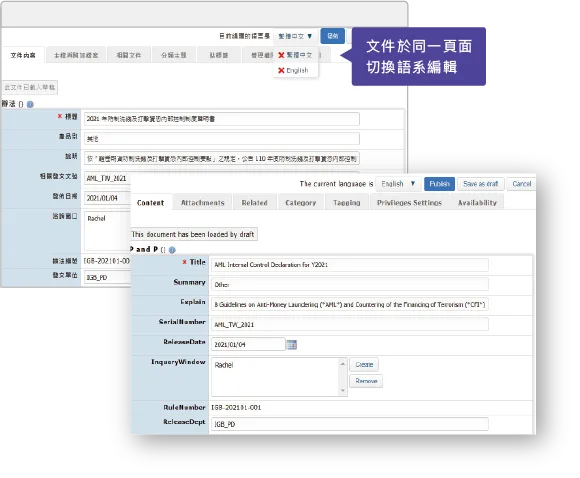Click Create beside InquiryWindow list
This screenshot has height=478, width=580.
[364, 364]
